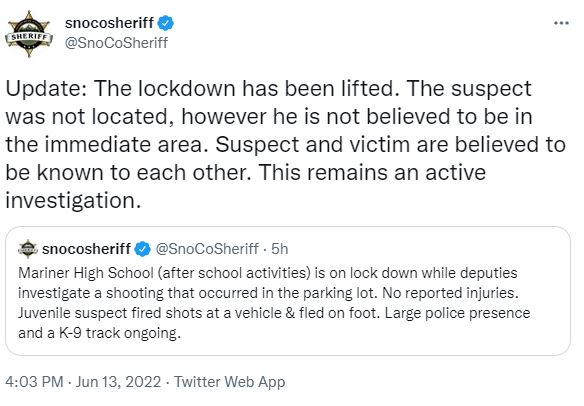Click the small avatar in quoted tweet

pos(28,249)
